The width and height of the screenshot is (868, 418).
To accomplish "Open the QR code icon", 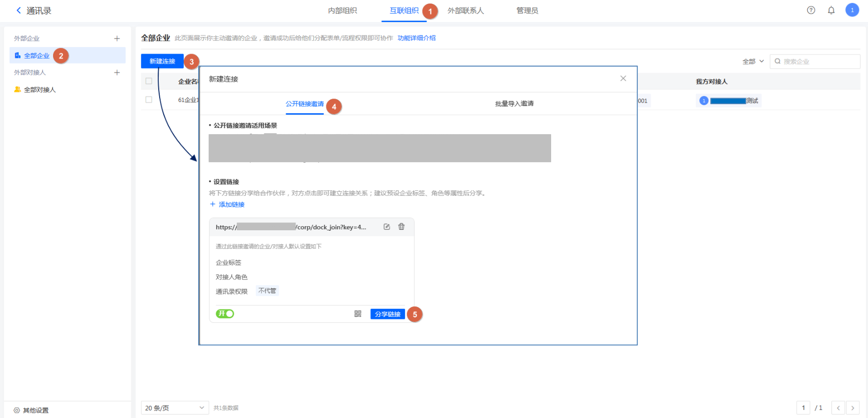I will point(357,314).
